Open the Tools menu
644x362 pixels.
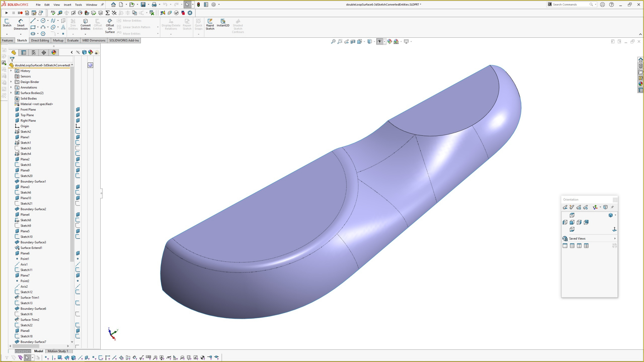click(78, 5)
